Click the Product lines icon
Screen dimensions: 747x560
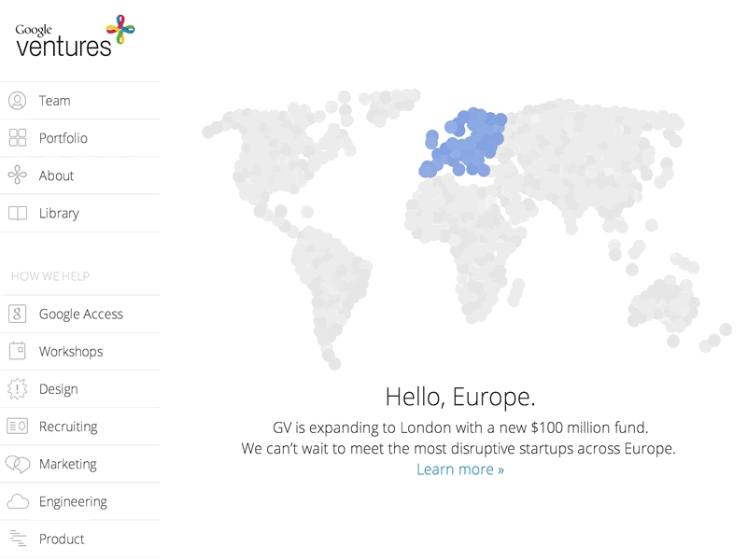coord(17,539)
